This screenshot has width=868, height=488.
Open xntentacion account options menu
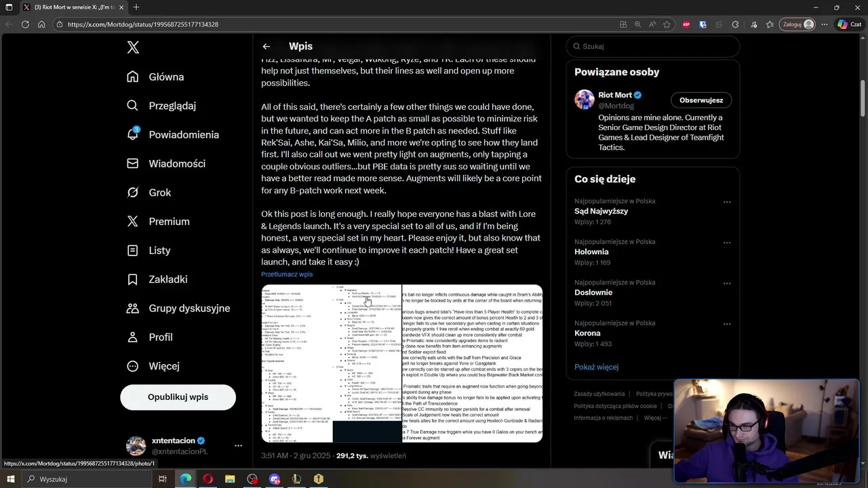pyautogui.click(x=238, y=445)
